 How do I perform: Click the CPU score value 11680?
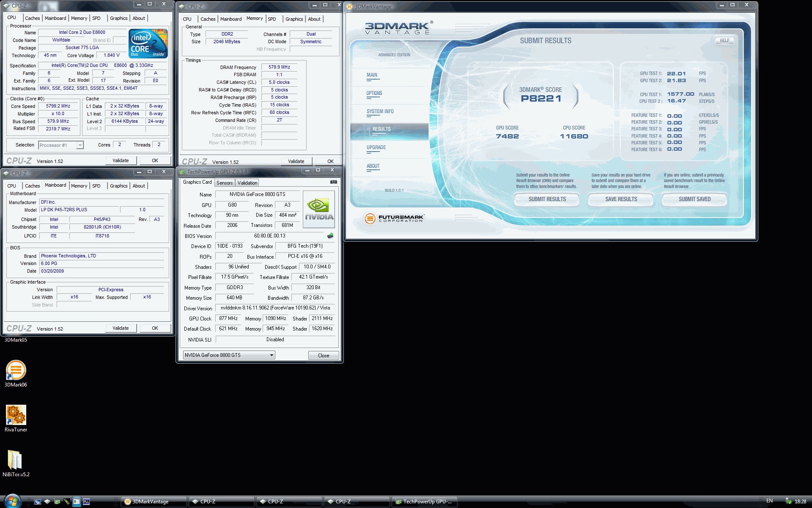pos(574,136)
